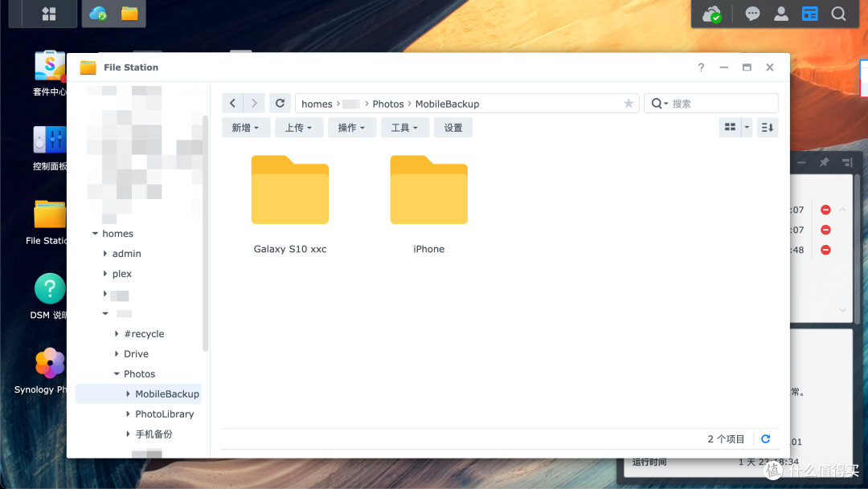Viewport: 868px width, 489px height.
Task: Expand the PhotoLibrary tree node
Action: pos(129,414)
